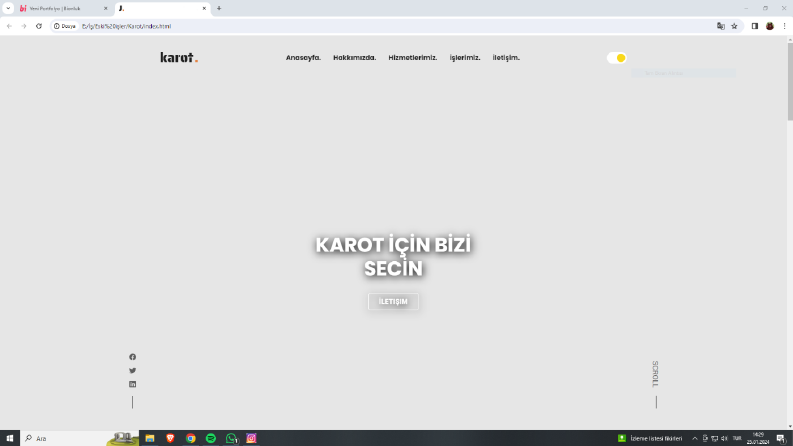Open Hakkımızda menu item
Image resolution: width=793 pixels, height=446 pixels.
click(x=355, y=58)
